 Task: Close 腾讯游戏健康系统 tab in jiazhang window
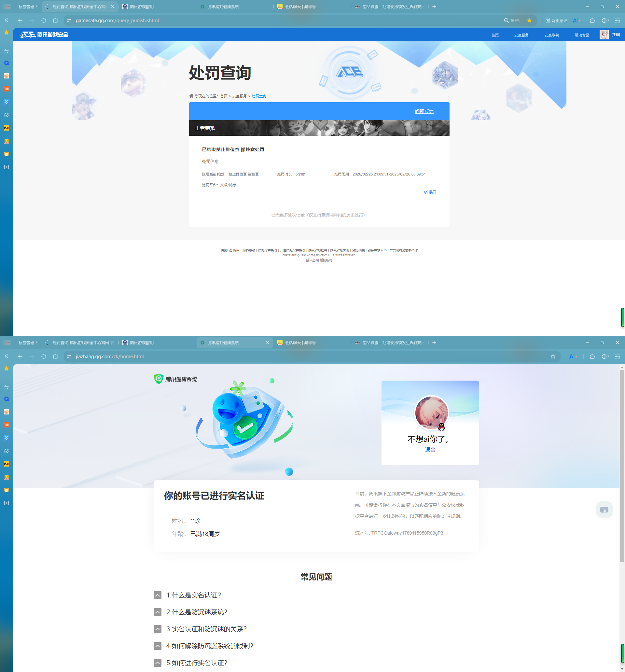(267, 343)
